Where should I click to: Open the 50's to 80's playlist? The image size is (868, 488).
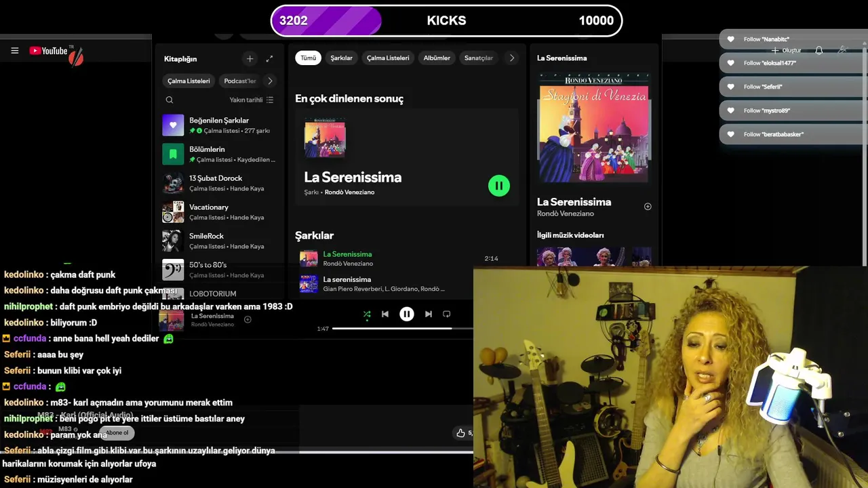pyautogui.click(x=219, y=270)
